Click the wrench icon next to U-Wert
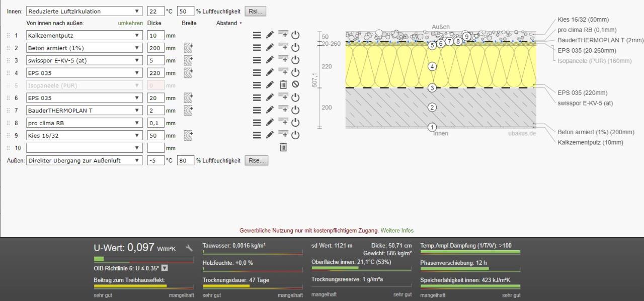Image resolution: width=644 pixels, height=301 pixels. click(x=189, y=248)
